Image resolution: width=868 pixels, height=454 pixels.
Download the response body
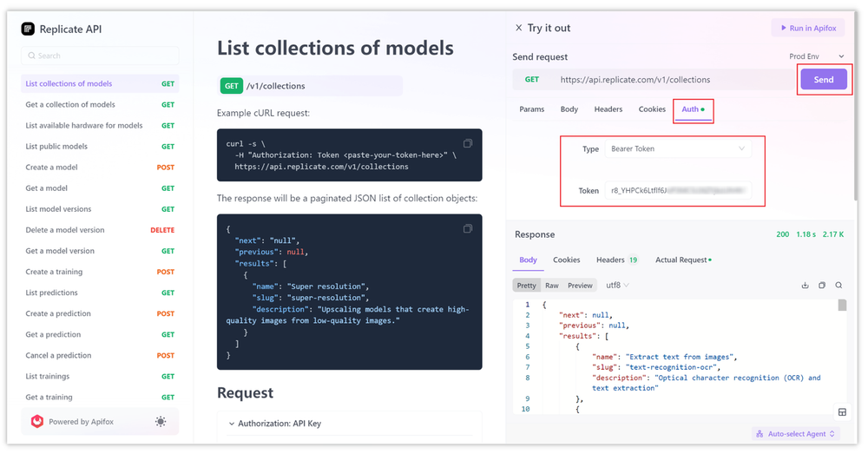[805, 285]
